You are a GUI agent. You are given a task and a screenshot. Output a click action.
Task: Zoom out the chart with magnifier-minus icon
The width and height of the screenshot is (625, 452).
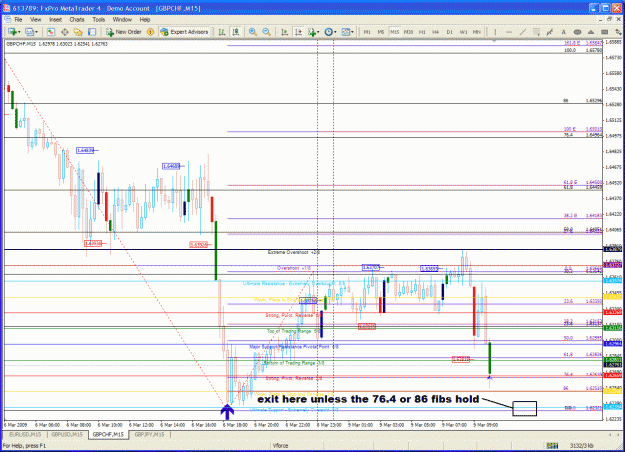[266, 32]
